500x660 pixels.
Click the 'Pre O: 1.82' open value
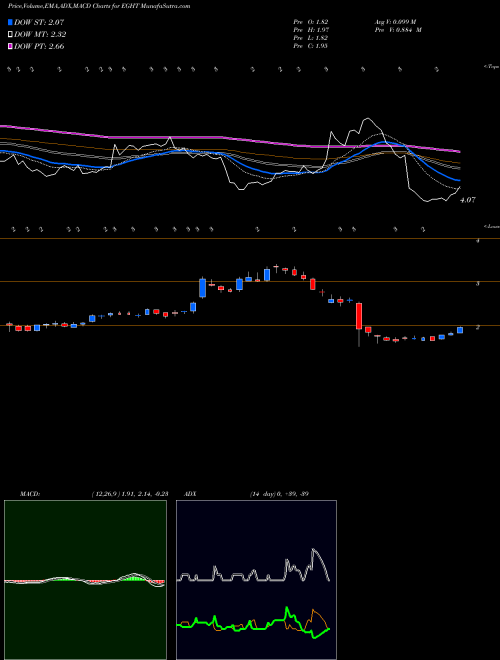tap(311, 22)
